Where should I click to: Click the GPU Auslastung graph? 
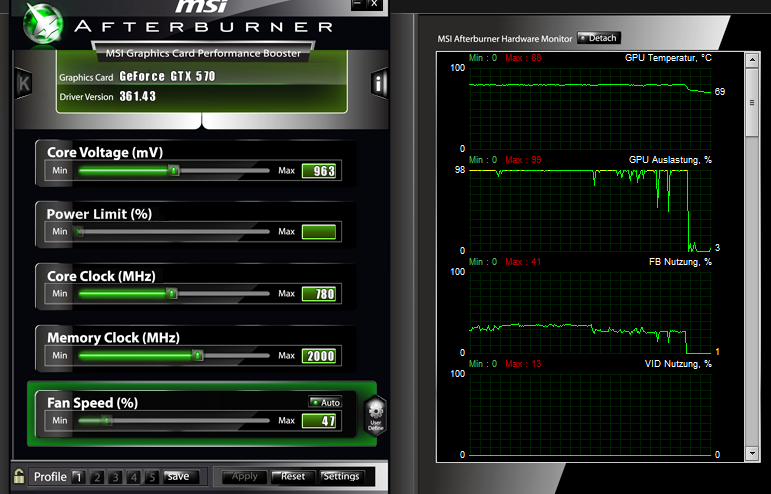tap(590, 210)
